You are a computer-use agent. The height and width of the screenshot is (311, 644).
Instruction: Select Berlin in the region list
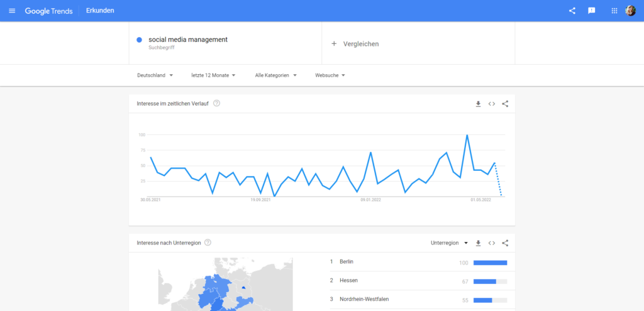click(x=347, y=261)
